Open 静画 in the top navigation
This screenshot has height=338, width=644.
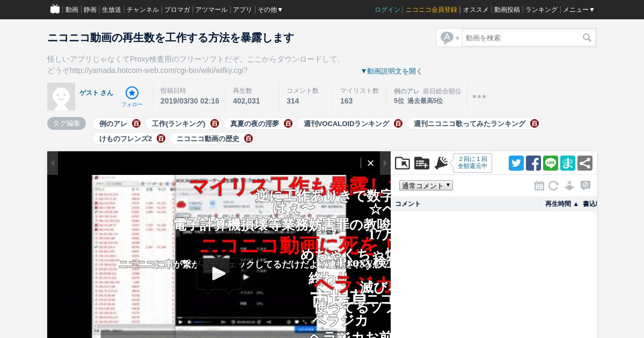coord(90,10)
